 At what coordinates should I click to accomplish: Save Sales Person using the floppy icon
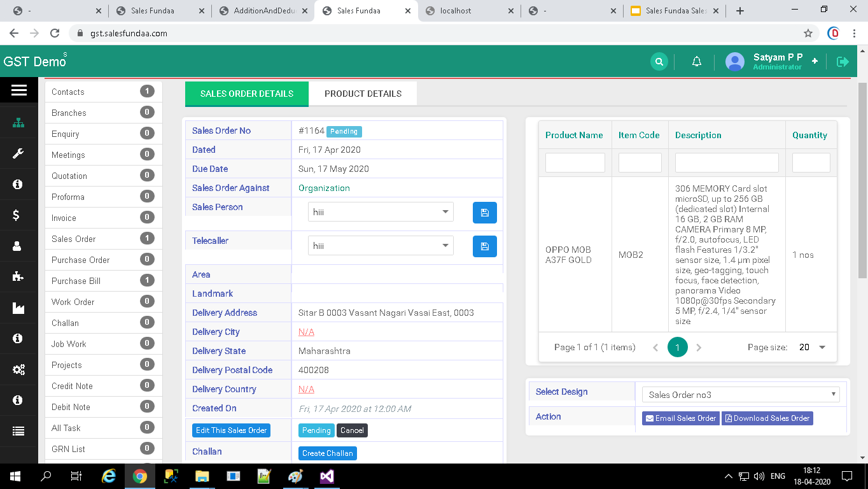(x=484, y=213)
